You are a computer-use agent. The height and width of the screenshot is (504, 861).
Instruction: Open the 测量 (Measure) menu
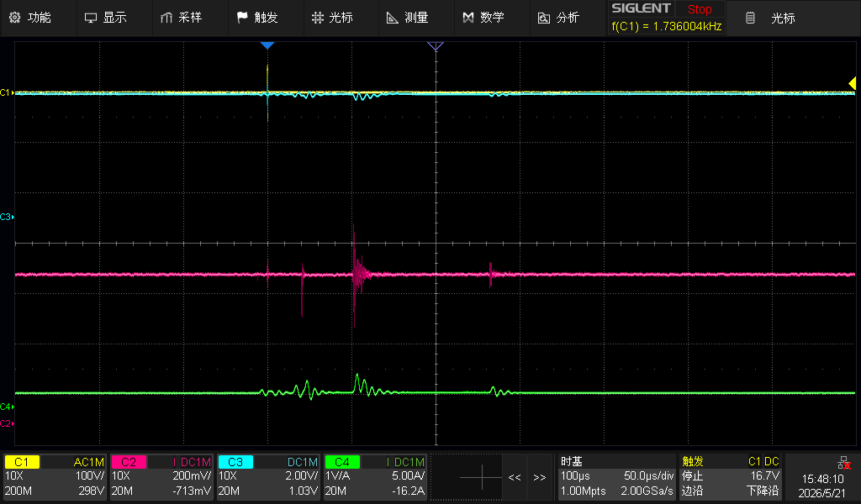point(408,18)
